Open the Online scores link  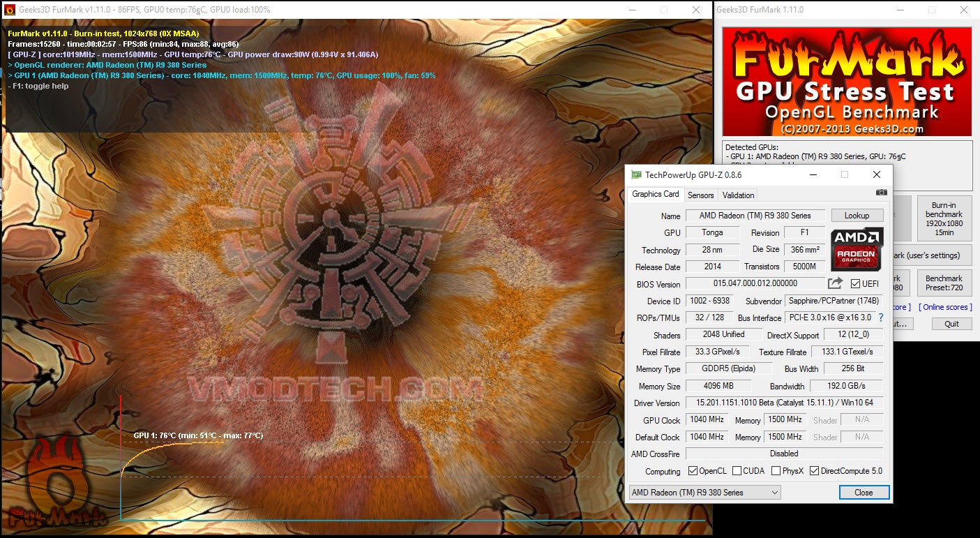point(945,307)
